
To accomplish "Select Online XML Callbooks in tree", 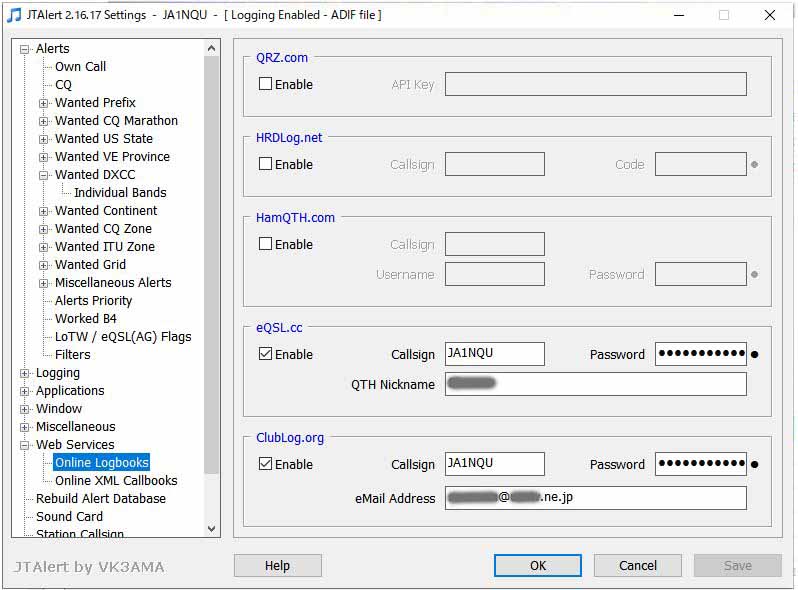I will [116, 480].
